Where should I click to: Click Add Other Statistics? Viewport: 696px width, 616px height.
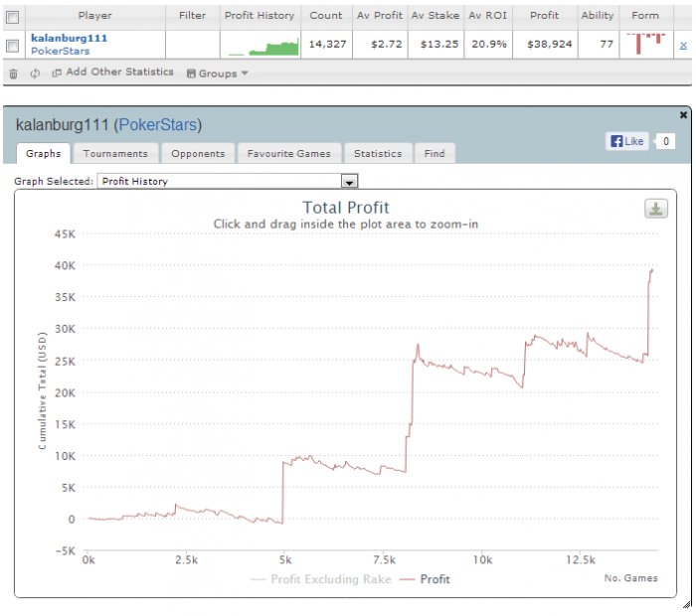(x=112, y=73)
